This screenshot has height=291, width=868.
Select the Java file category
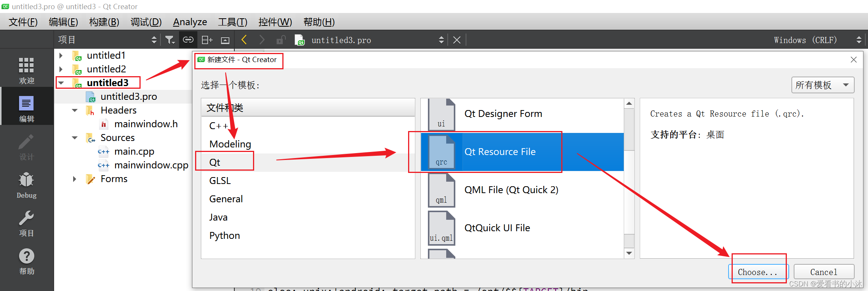pyautogui.click(x=308, y=217)
